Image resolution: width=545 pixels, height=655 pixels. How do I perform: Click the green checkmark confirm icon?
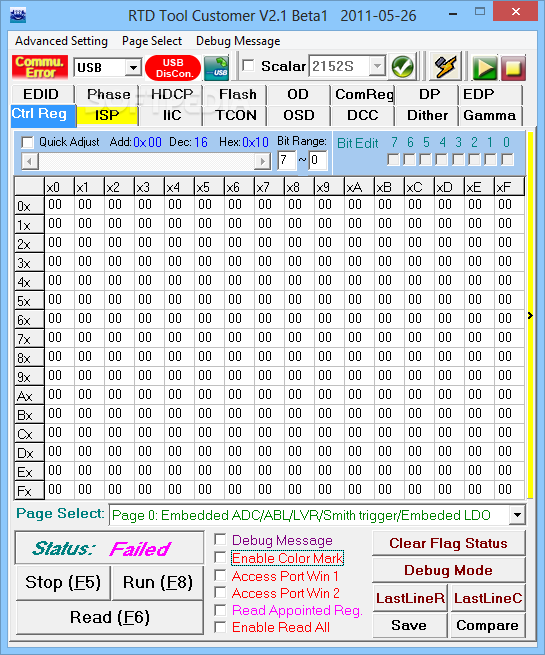403,67
